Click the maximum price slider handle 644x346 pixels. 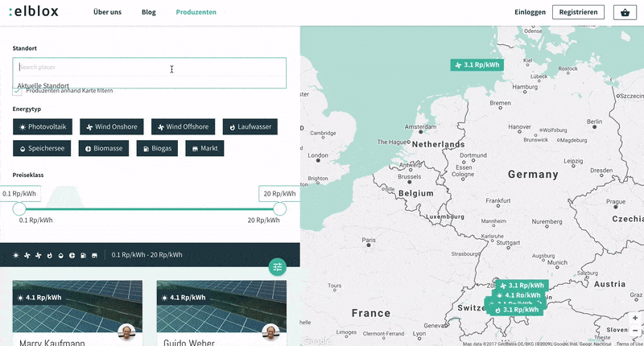[x=279, y=209]
